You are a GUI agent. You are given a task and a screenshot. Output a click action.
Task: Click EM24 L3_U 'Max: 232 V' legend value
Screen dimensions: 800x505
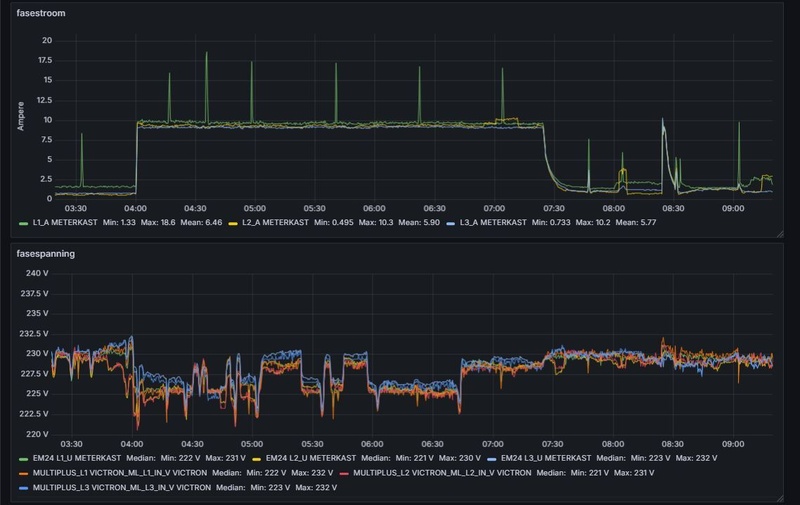(696, 458)
